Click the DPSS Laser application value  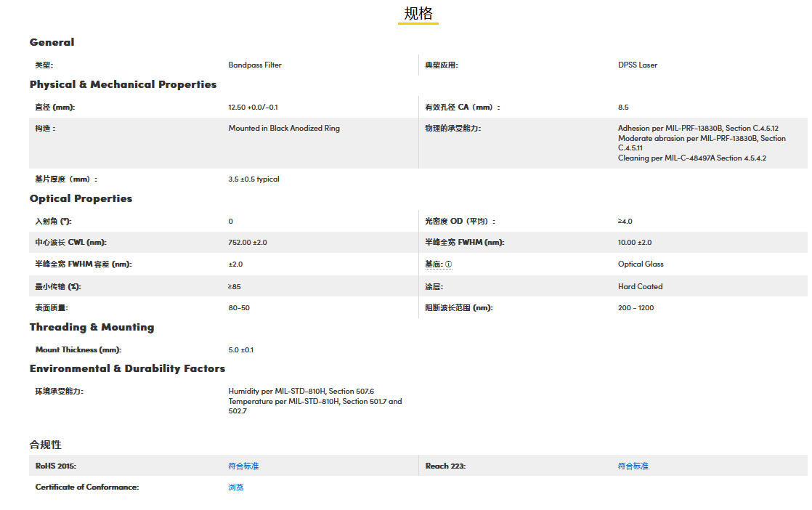pos(638,65)
